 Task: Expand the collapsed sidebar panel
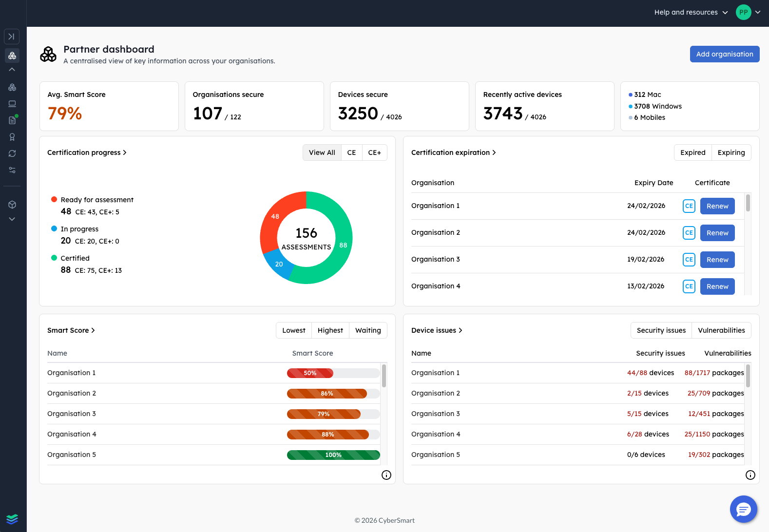pos(12,37)
